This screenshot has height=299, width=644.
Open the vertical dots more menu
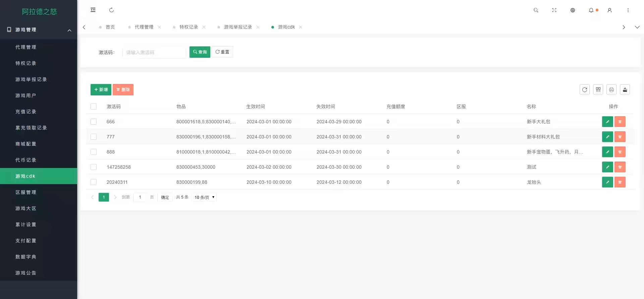628,10
